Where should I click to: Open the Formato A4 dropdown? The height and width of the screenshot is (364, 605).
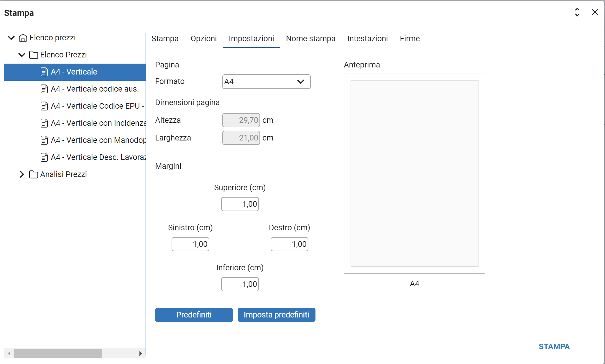266,82
